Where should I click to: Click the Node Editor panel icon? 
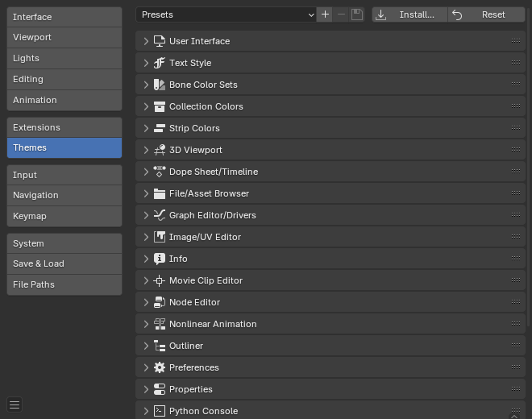coord(160,302)
